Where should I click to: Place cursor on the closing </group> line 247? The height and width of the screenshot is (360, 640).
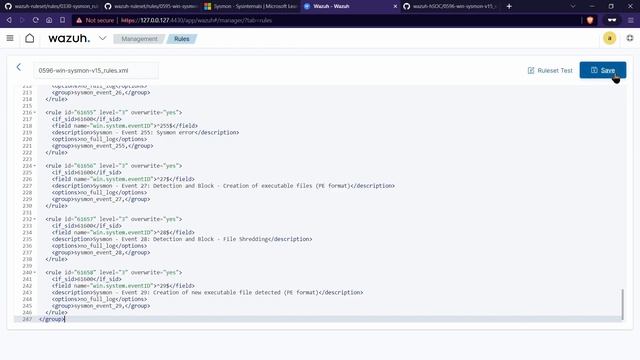click(52, 319)
